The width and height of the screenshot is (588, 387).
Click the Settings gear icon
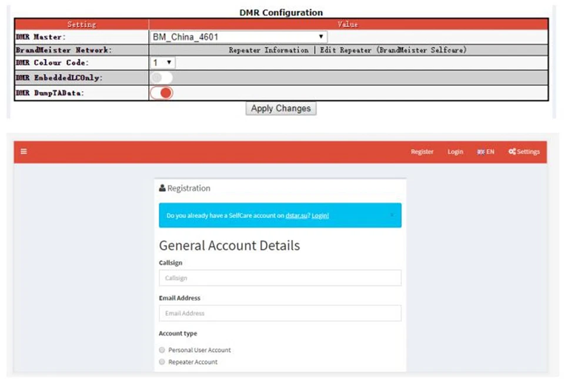512,152
